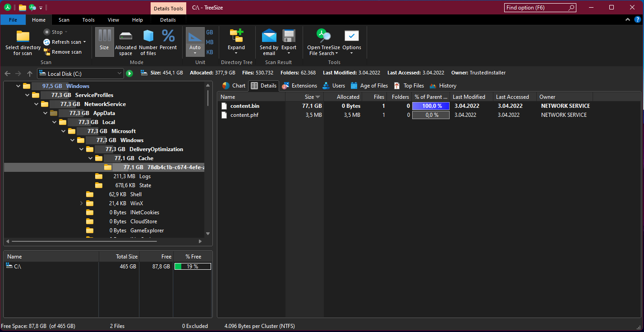Collapse the Windows folder node
Screen dimensions: 644x332
tap(18, 86)
